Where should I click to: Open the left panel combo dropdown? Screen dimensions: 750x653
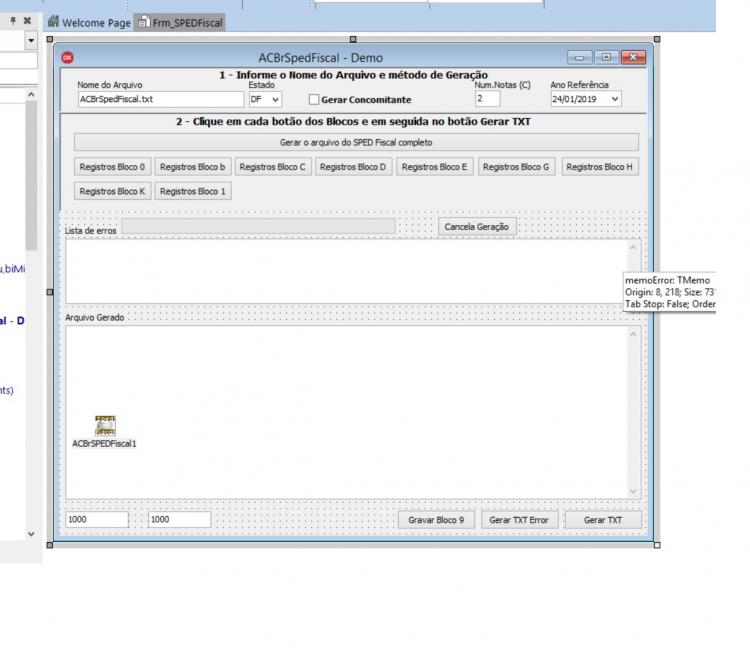[x=31, y=41]
